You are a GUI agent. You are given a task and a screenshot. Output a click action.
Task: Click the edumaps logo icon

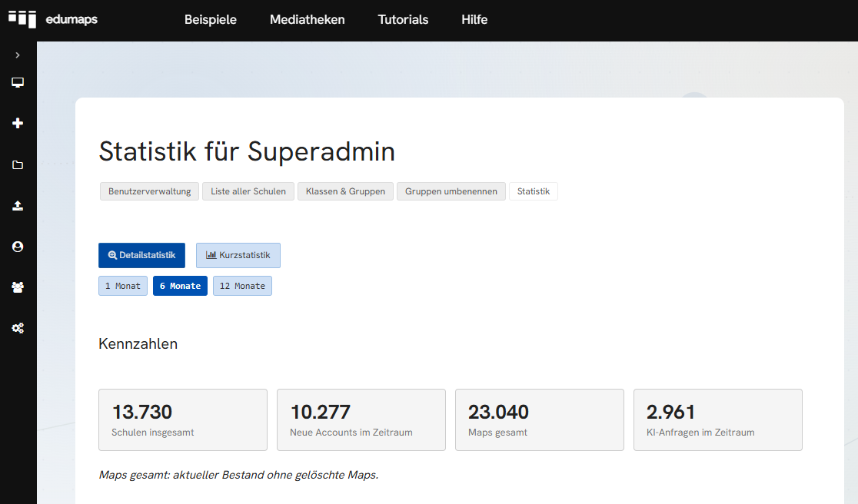(x=22, y=19)
